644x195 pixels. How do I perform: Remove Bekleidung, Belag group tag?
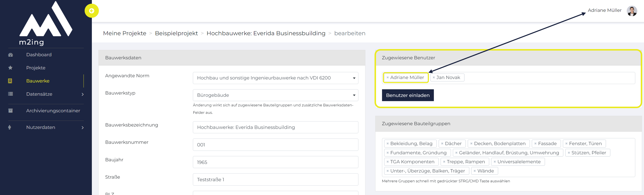tap(388, 144)
